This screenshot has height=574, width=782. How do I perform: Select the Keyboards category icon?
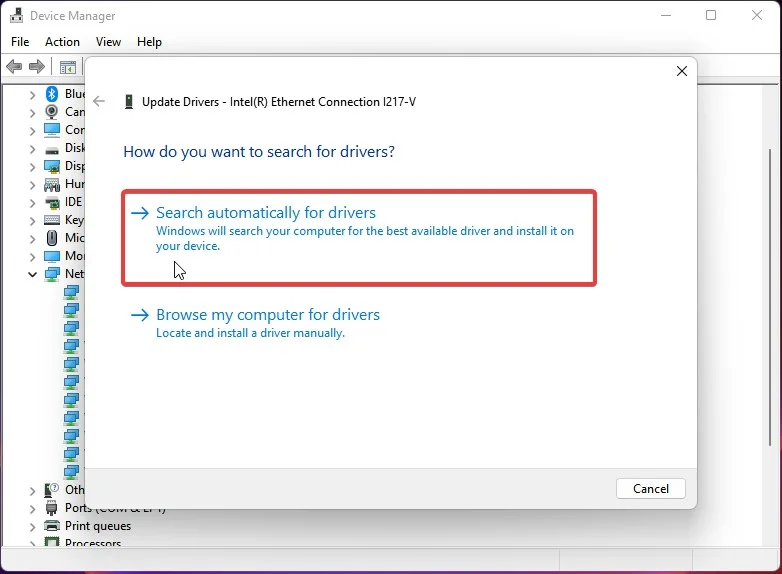pos(52,220)
